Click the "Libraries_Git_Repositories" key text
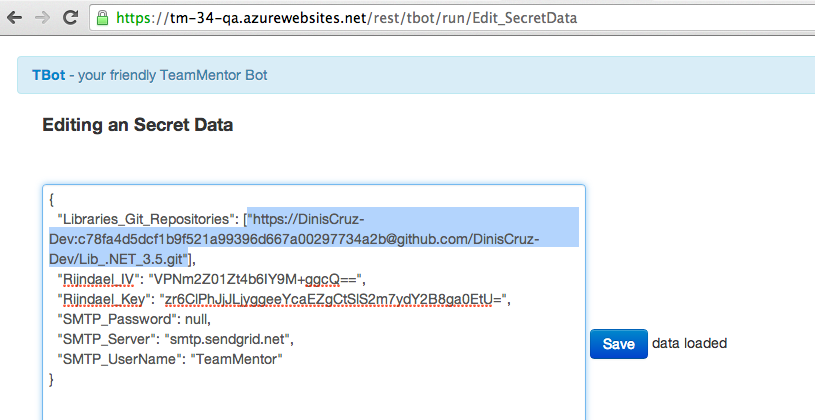The height and width of the screenshot is (420, 815). click(x=146, y=220)
